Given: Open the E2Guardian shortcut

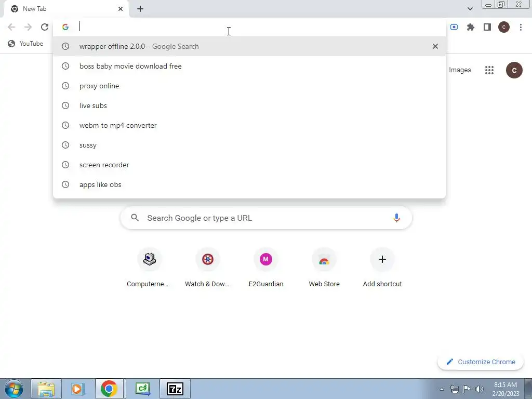Looking at the screenshot, I should [265, 268].
